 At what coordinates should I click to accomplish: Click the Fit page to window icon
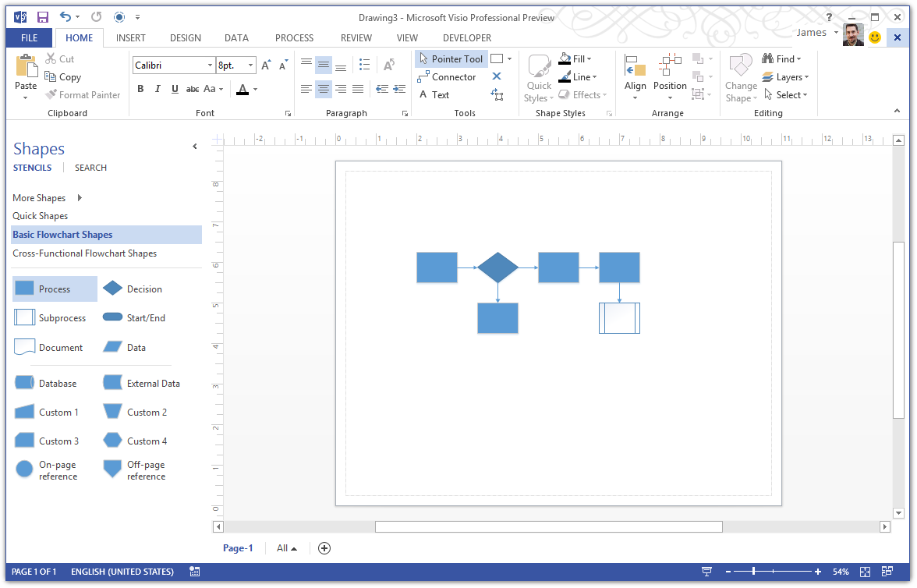pyautogui.click(x=864, y=572)
